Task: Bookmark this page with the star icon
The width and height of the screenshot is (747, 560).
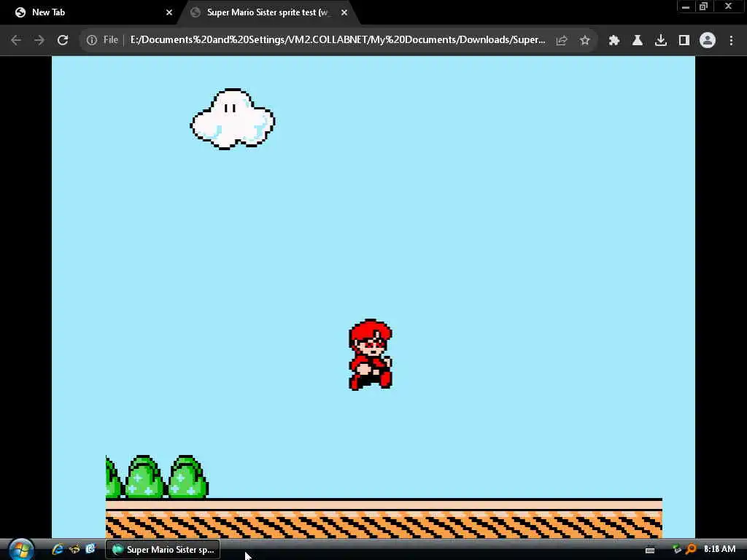Action: tap(585, 41)
